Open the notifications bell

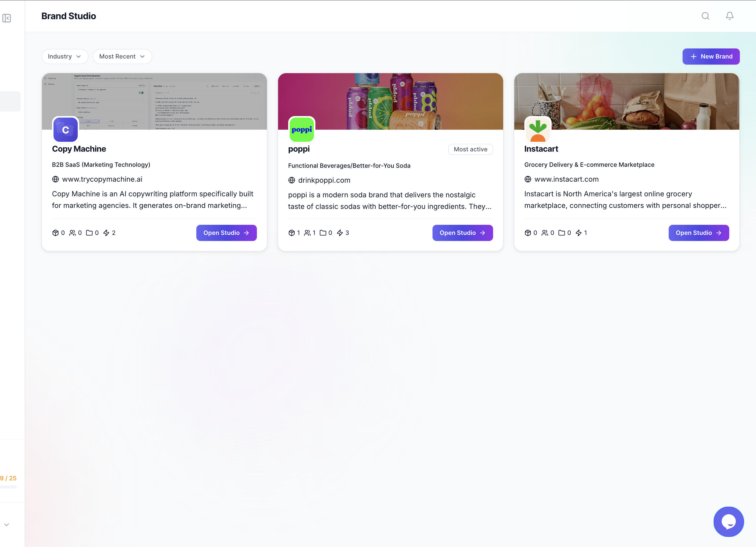click(729, 16)
